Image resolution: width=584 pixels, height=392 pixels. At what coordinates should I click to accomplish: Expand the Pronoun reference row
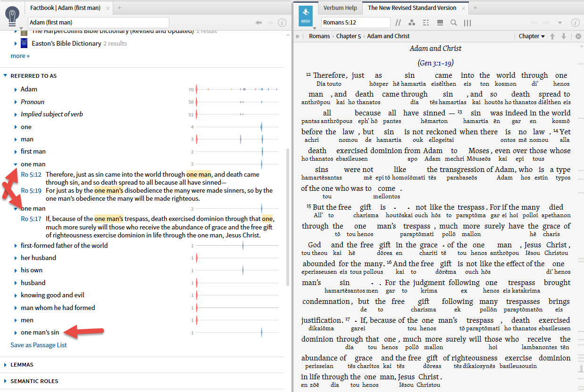tap(16, 102)
